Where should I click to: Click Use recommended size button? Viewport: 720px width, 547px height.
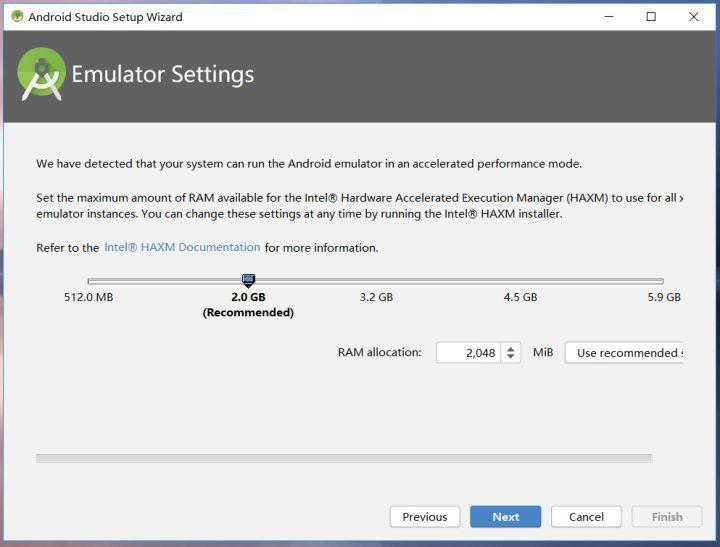[x=624, y=353]
